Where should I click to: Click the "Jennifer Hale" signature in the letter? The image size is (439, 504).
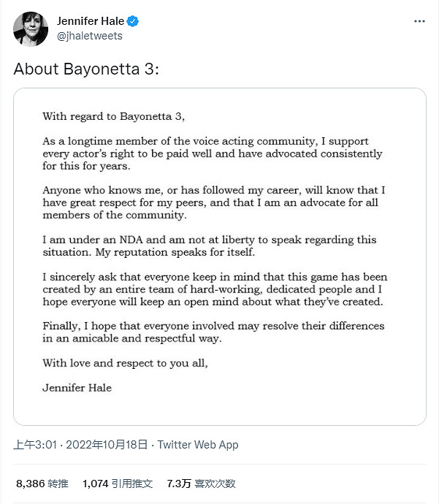(x=77, y=388)
